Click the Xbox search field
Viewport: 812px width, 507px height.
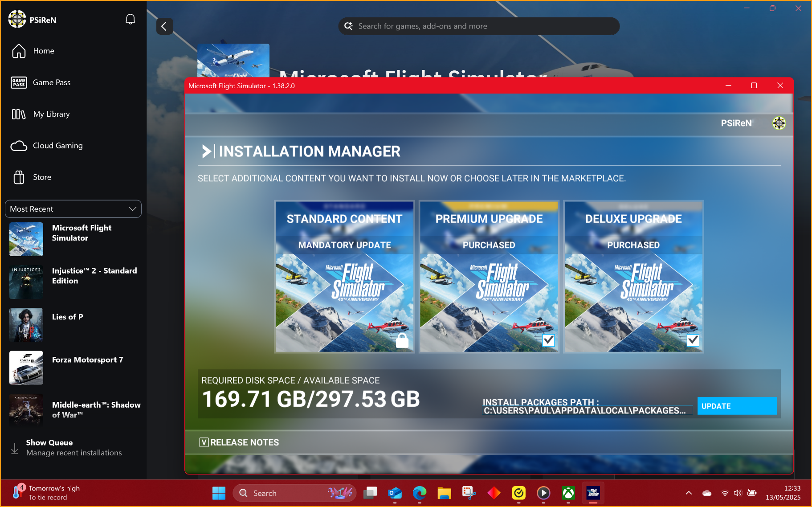479,26
